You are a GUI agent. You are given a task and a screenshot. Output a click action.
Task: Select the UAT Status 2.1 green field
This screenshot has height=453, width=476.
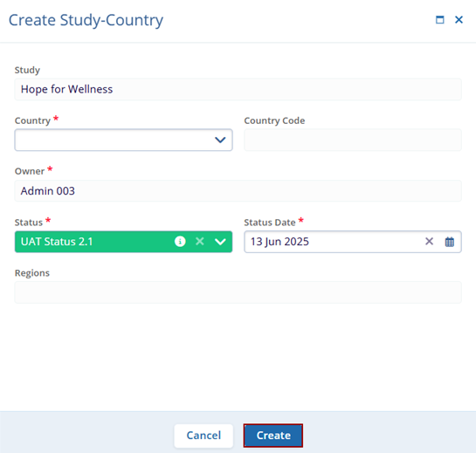[x=123, y=242]
